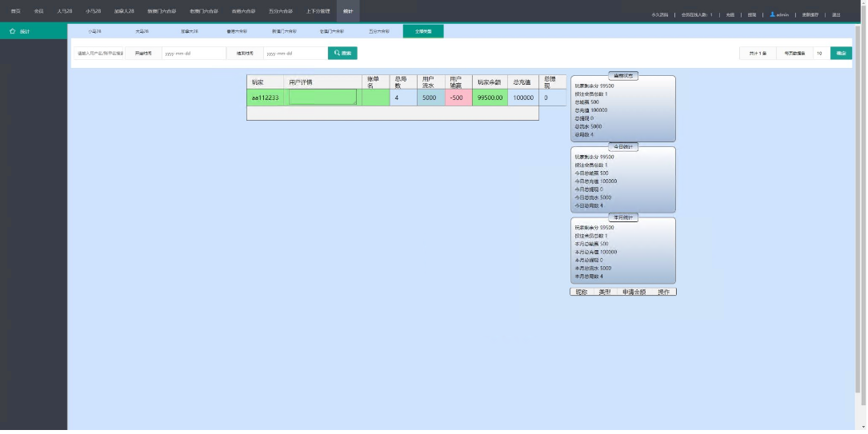Open the 首页 top navigation item
This screenshot has width=868, height=434.
coord(15,11)
